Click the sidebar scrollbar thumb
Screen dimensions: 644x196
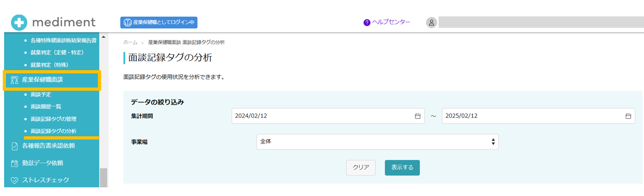(103, 178)
